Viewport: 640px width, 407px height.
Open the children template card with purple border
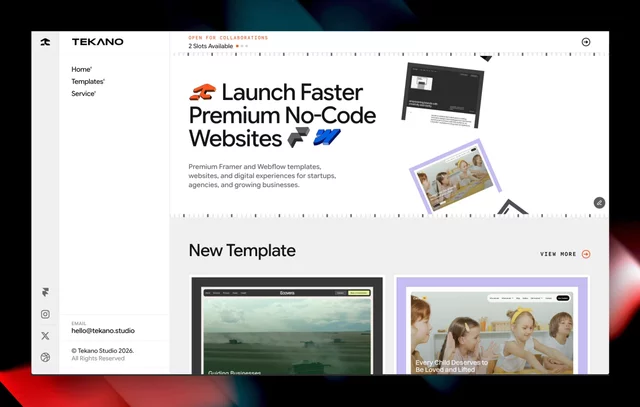pyautogui.click(x=492, y=326)
